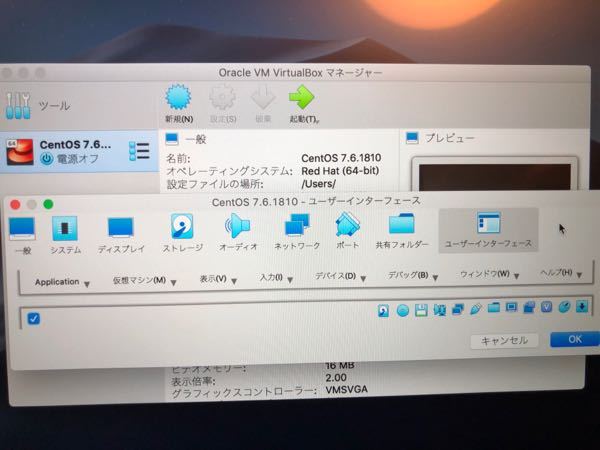The width and height of the screenshot is (600, 450).
Task: Switch to the ポート settings tab
Action: 347,230
